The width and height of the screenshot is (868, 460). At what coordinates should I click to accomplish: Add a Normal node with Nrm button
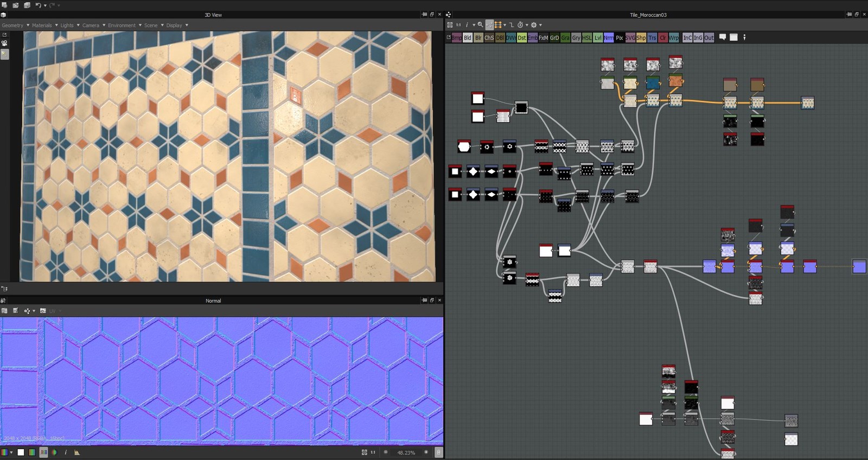609,37
